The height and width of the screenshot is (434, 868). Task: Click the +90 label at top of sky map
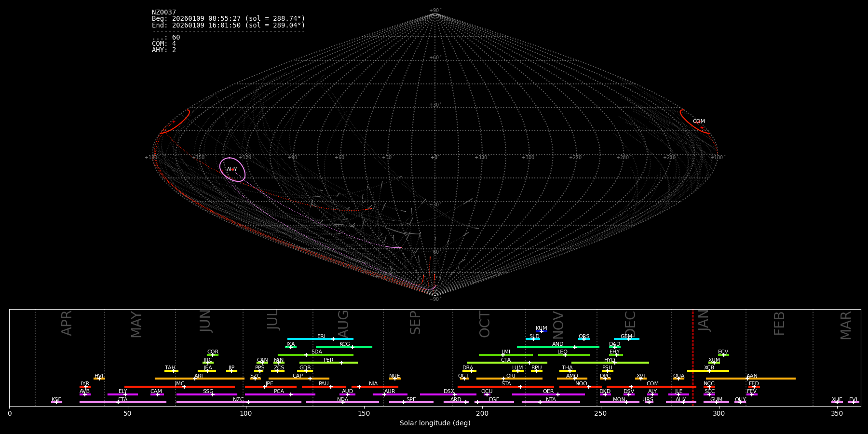tap(434, 11)
